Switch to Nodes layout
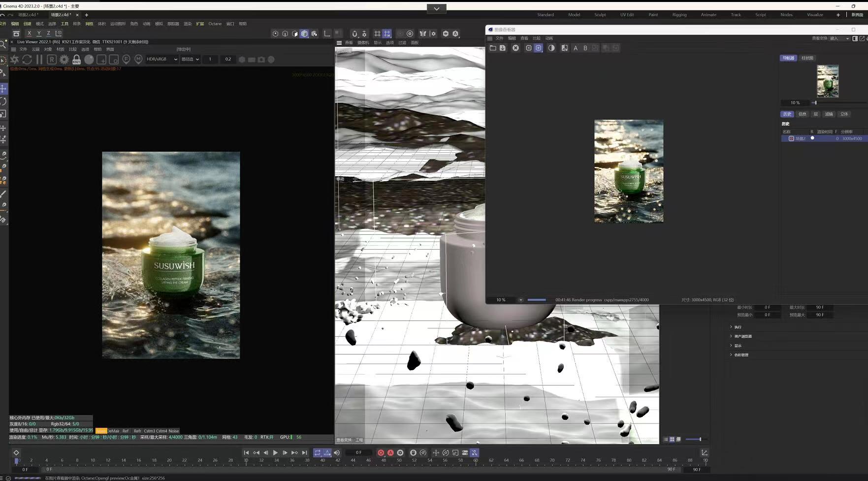This screenshot has height=481, width=868. point(786,15)
